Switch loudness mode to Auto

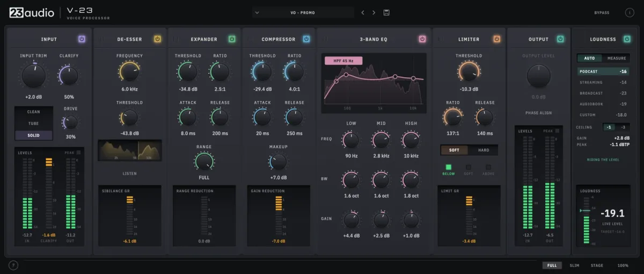coord(589,58)
